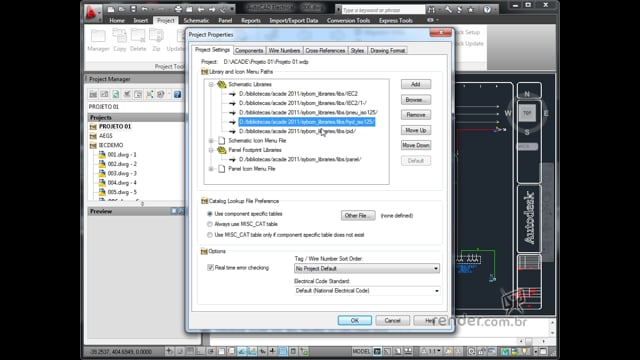This screenshot has width=640, height=360.
Task: Click the blue Help icon in Project Manager toolbar
Action: pyautogui.click(x=177, y=94)
